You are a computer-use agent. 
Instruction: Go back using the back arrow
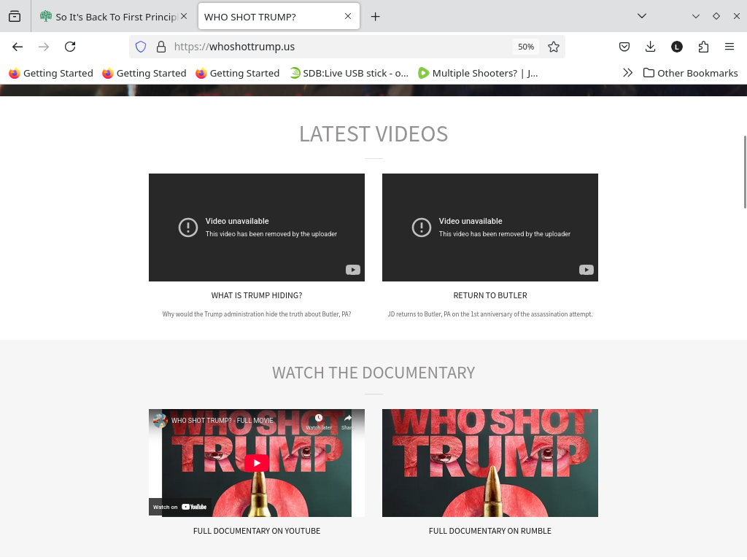tap(18, 47)
